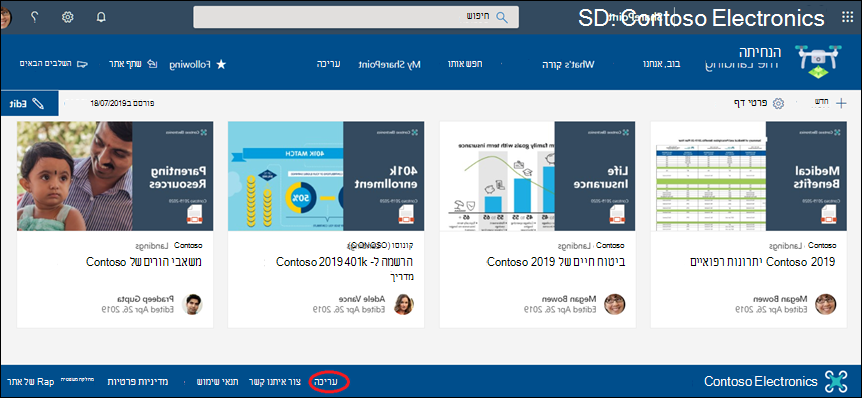Open the notifications bell
This screenshot has width=862, height=398.
click(x=101, y=17)
